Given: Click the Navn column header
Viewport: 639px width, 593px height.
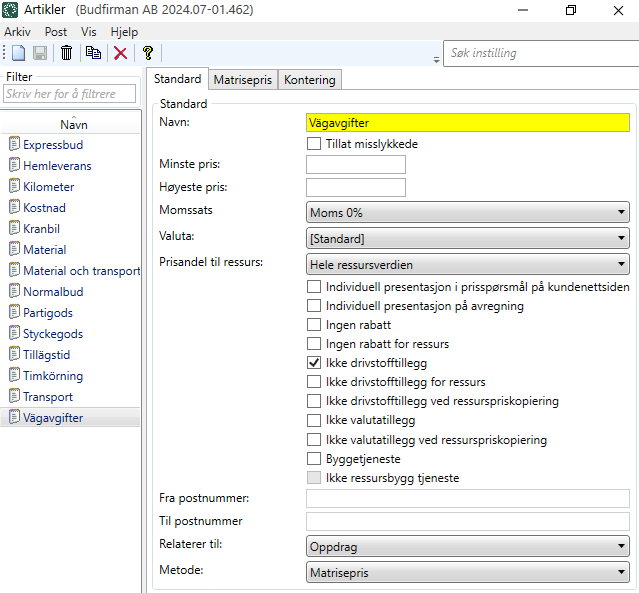Looking at the screenshot, I should point(74,125).
